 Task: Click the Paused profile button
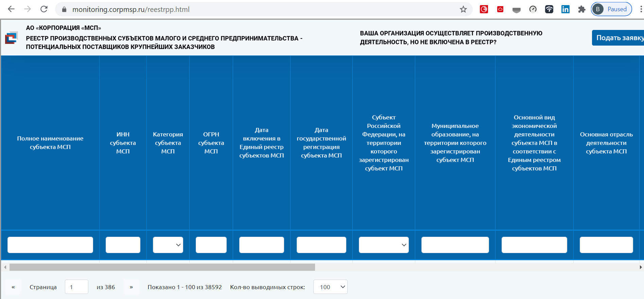(x=611, y=9)
